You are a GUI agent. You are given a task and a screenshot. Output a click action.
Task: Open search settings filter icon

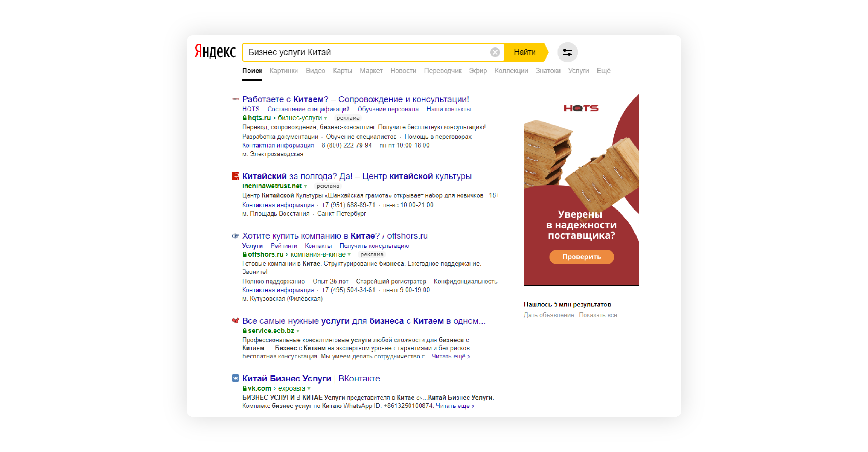567,52
